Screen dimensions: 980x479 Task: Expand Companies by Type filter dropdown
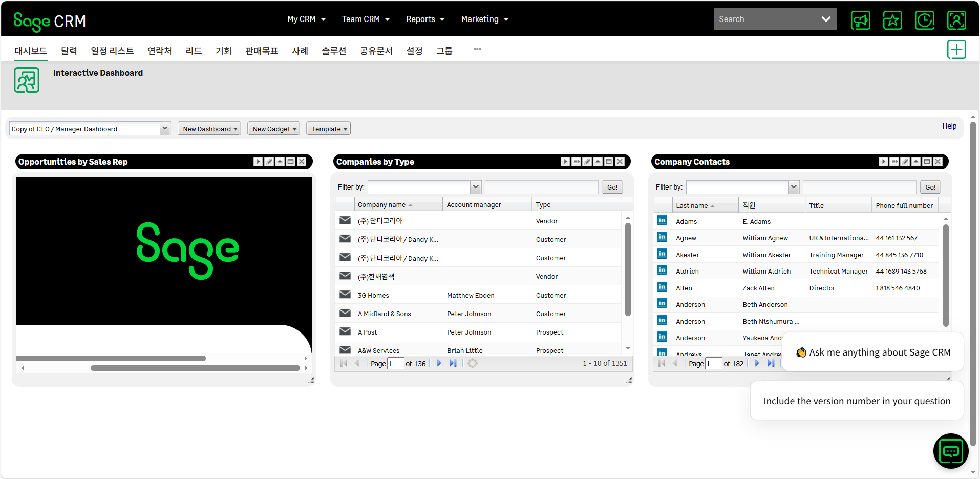476,187
